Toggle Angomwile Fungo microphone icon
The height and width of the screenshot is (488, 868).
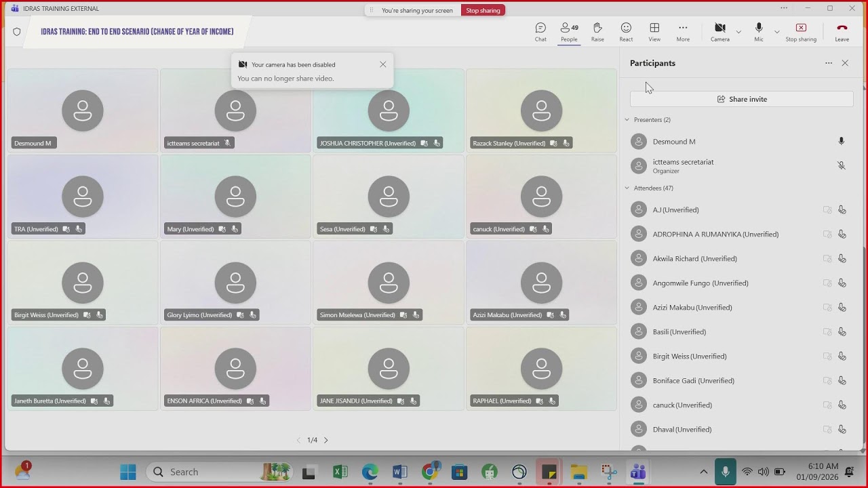click(842, 283)
